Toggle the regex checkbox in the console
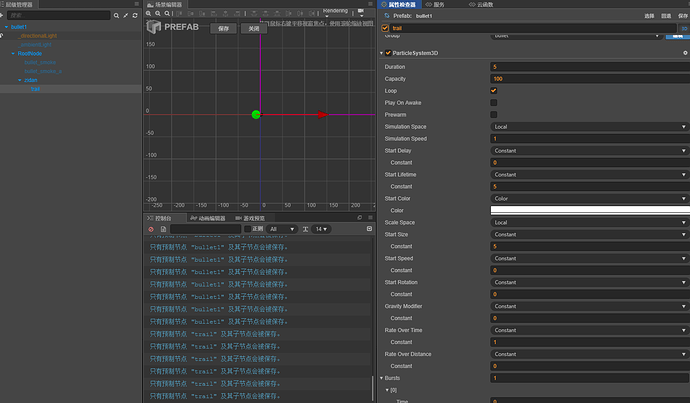The width and height of the screenshot is (690, 403). [247, 229]
